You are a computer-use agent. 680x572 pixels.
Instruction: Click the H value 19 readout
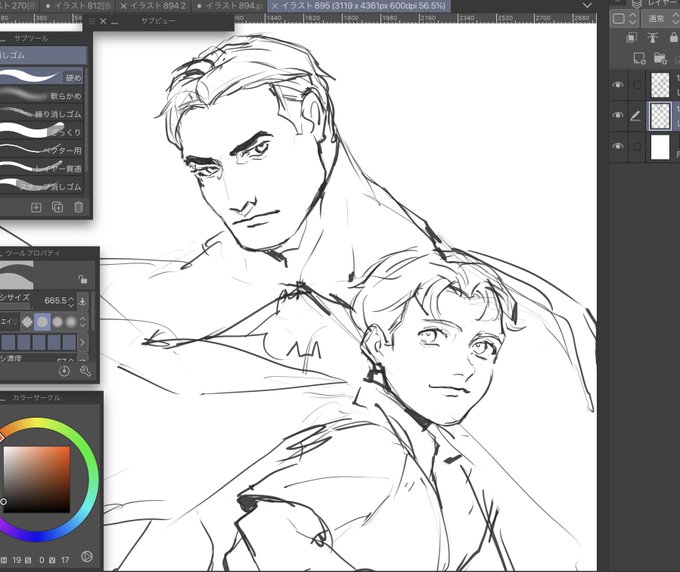pyautogui.click(x=16, y=560)
